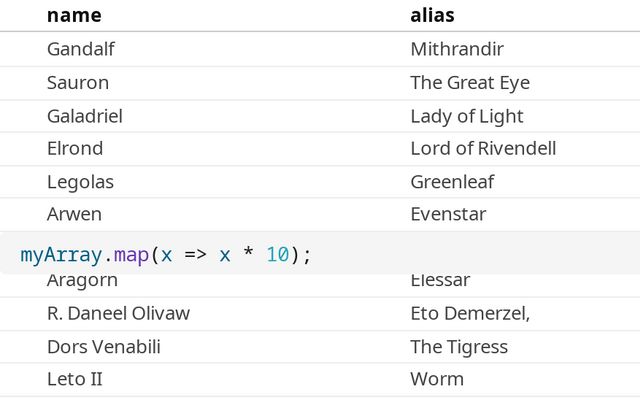Image resolution: width=640 pixels, height=400 pixels.
Task: Select the Evenstar alias cell
Action: (x=448, y=214)
